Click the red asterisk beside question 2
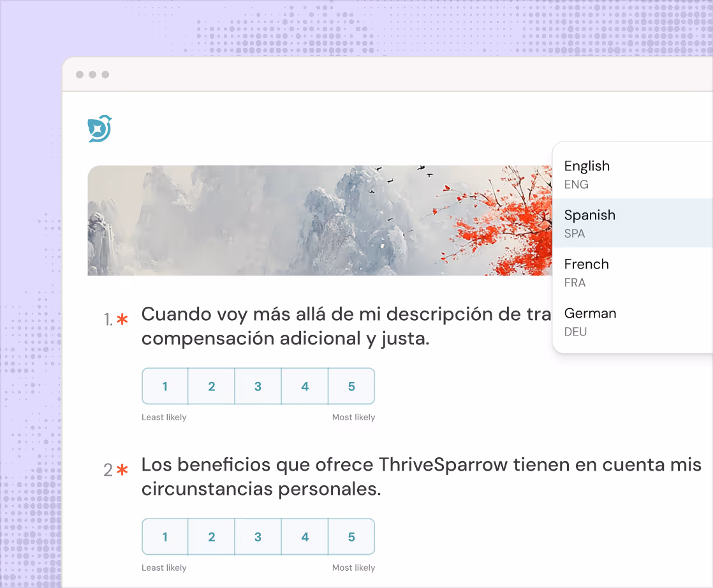713x588 pixels. (x=121, y=467)
